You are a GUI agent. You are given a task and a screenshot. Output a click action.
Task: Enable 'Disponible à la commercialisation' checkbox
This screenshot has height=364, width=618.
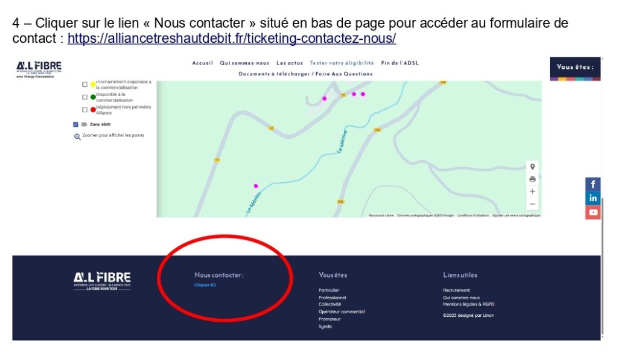click(85, 97)
